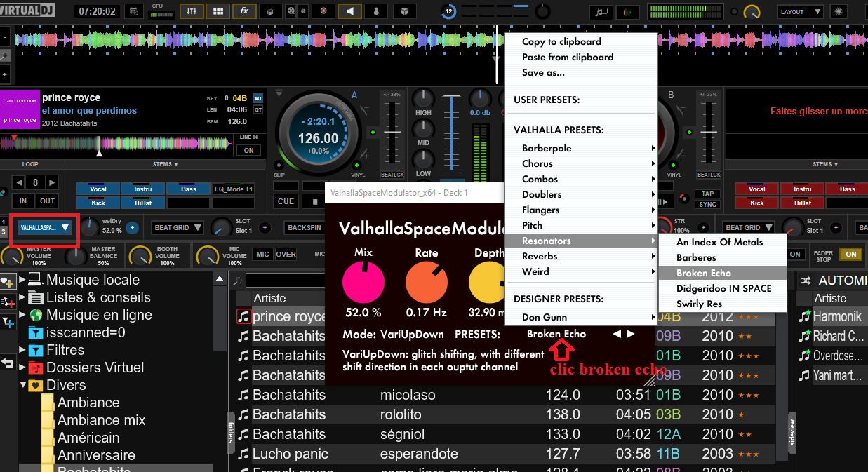This screenshot has height=472, width=868.
Task: Click the shuffle icon beside AUTOMIX
Action: click(806, 280)
